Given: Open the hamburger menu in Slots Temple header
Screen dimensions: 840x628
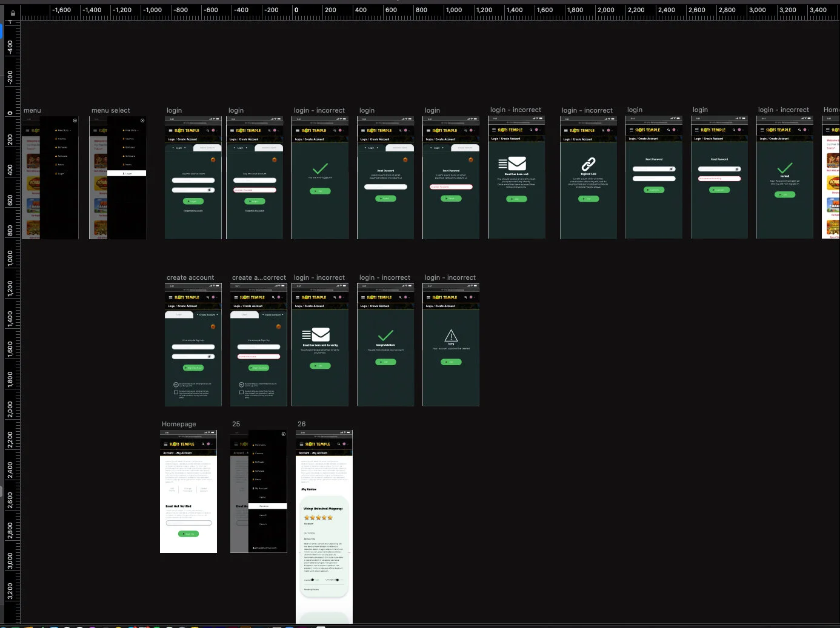Looking at the screenshot, I should tap(170, 130).
